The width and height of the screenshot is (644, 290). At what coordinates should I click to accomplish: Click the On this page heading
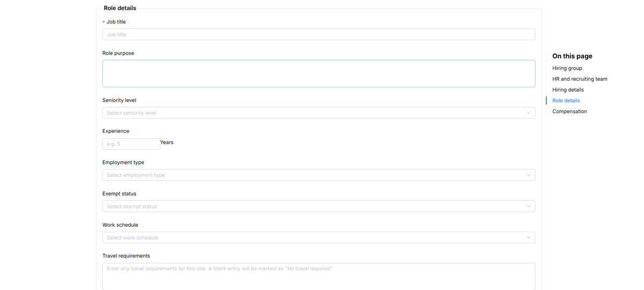coord(572,56)
